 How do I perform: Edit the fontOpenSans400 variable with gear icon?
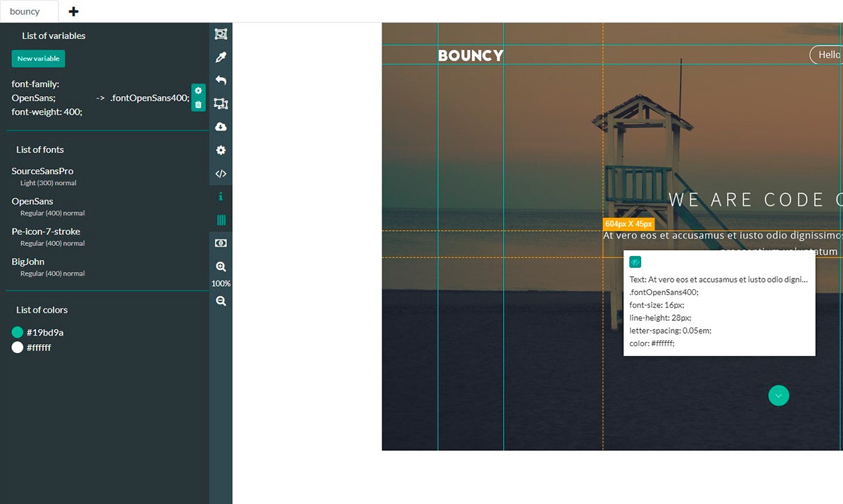198,91
